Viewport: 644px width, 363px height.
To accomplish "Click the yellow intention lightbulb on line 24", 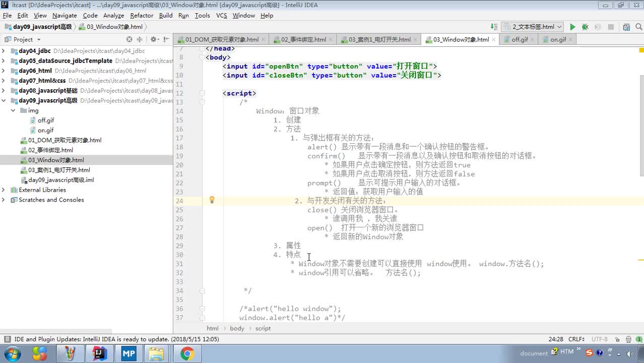I will [212, 200].
